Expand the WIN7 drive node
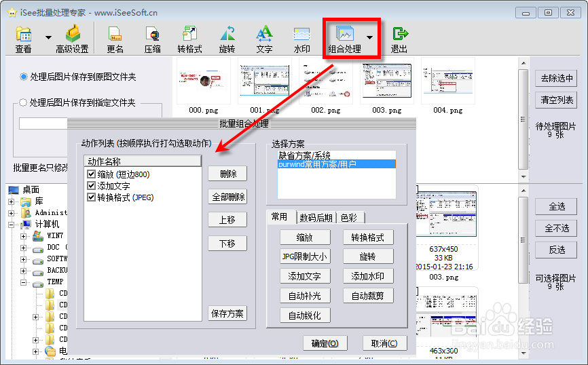 coord(23,236)
